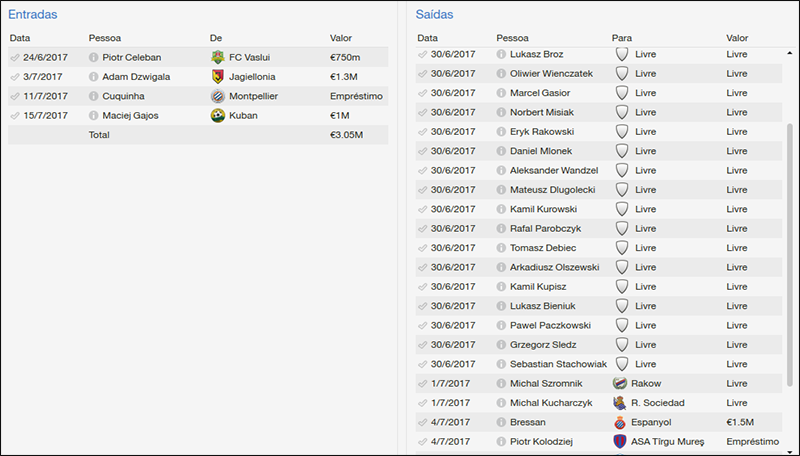Click the R. Sociedad club badge

pyautogui.click(x=621, y=402)
